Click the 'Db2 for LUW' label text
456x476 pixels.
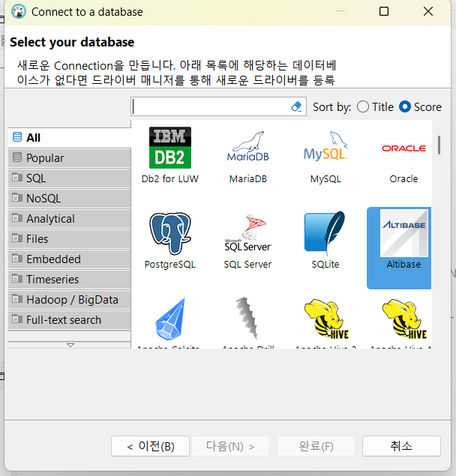click(169, 179)
